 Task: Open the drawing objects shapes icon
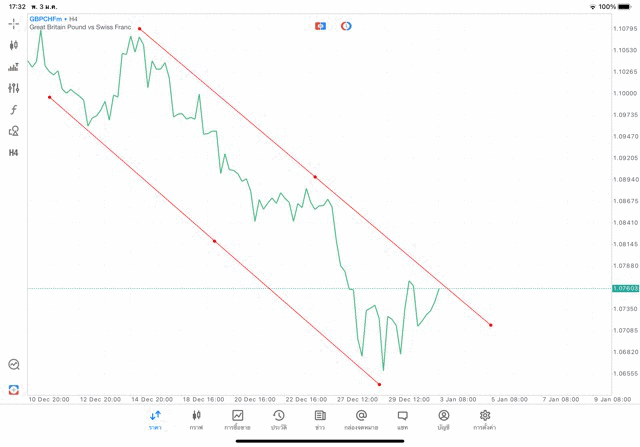(14, 131)
